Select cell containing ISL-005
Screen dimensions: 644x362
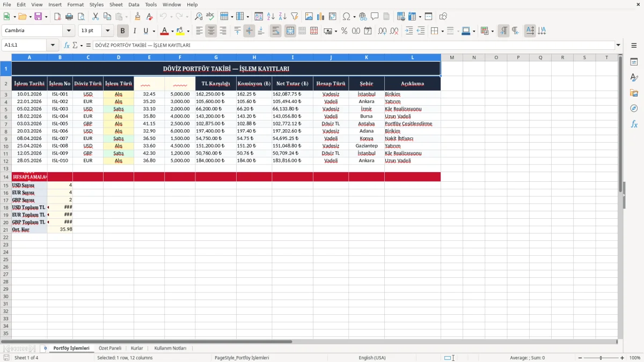[60, 124]
